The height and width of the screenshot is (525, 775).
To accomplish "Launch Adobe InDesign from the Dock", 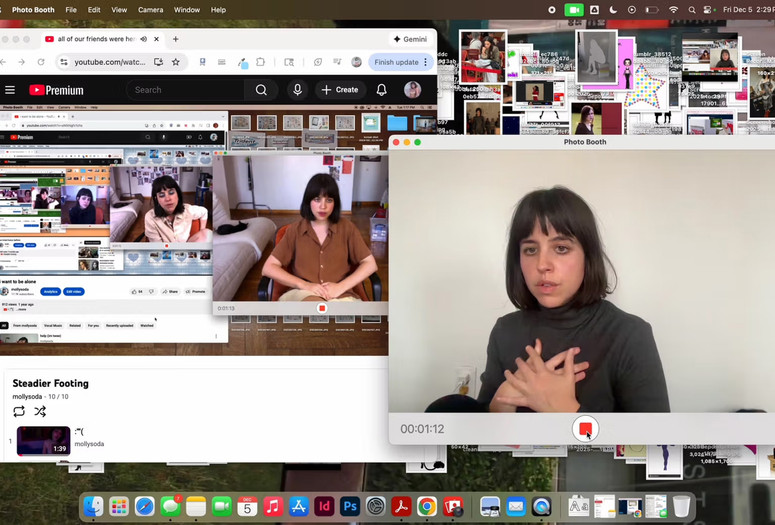I will pyautogui.click(x=324, y=507).
